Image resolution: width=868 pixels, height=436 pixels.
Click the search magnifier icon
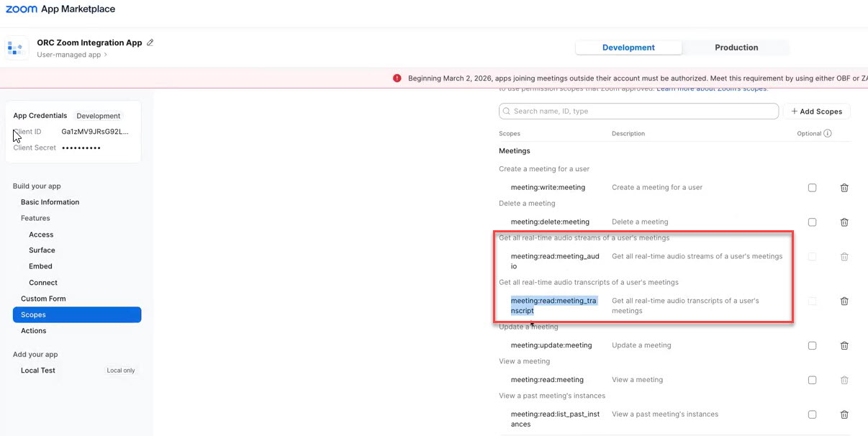click(x=507, y=112)
